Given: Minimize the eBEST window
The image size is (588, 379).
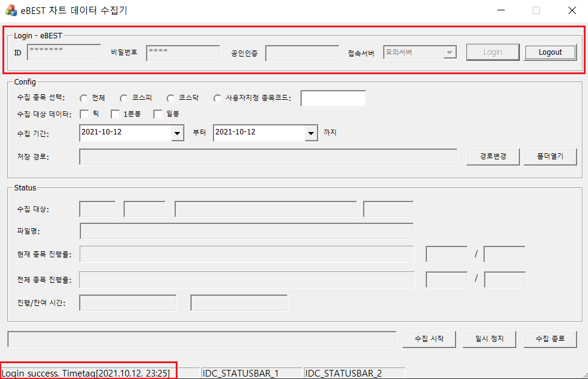Looking at the screenshot, I should (x=501, y=10).
